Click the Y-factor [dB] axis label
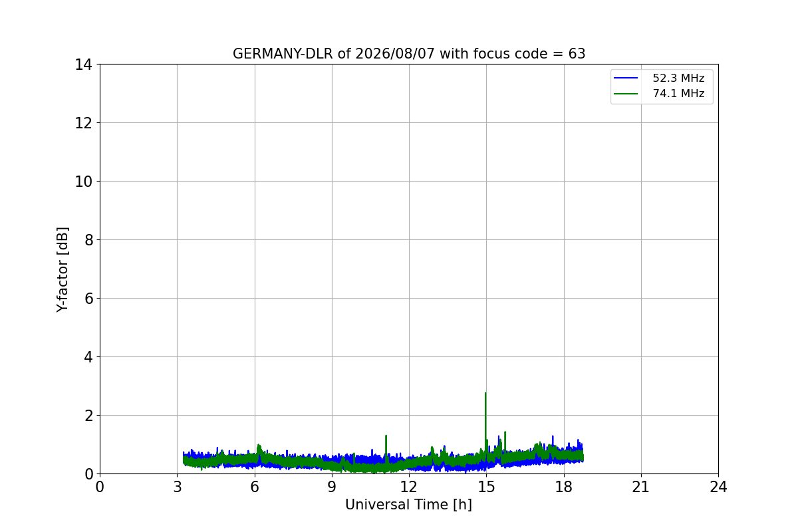This screenshot has height=532, width=798. (x=63, y=269)
